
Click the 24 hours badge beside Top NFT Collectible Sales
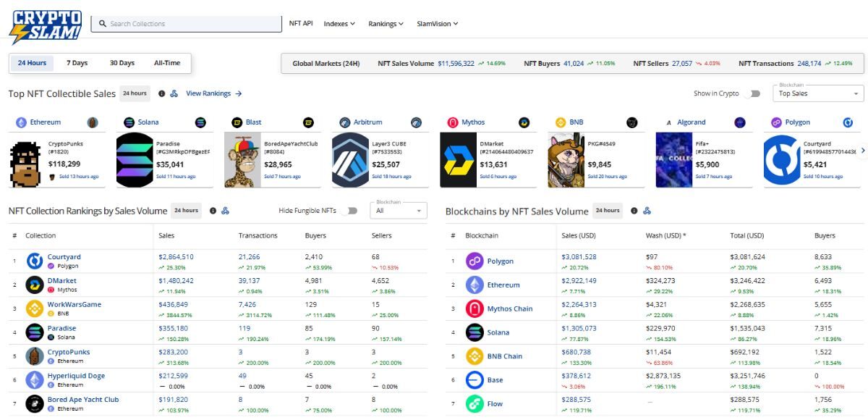(x=135, y=93)
